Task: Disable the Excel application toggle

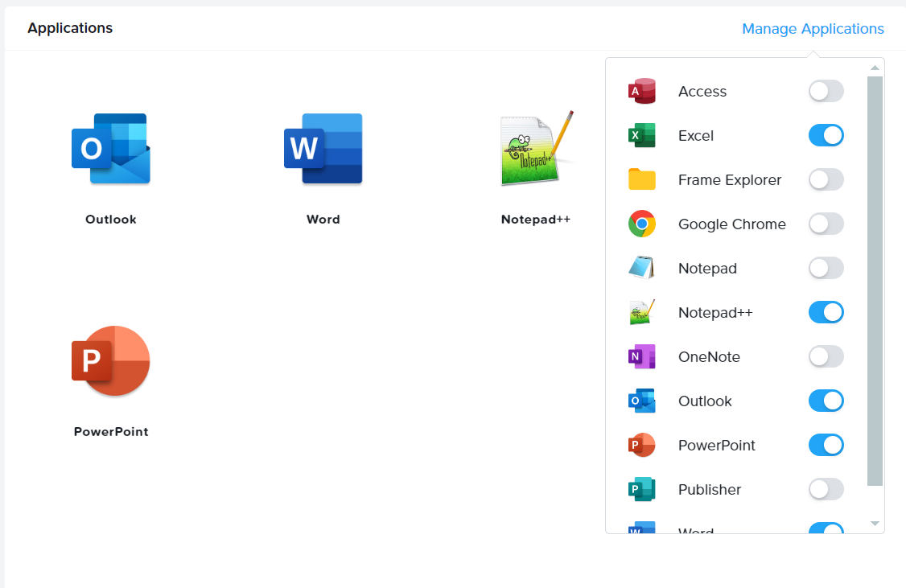Action: click(x=826, y=135)
